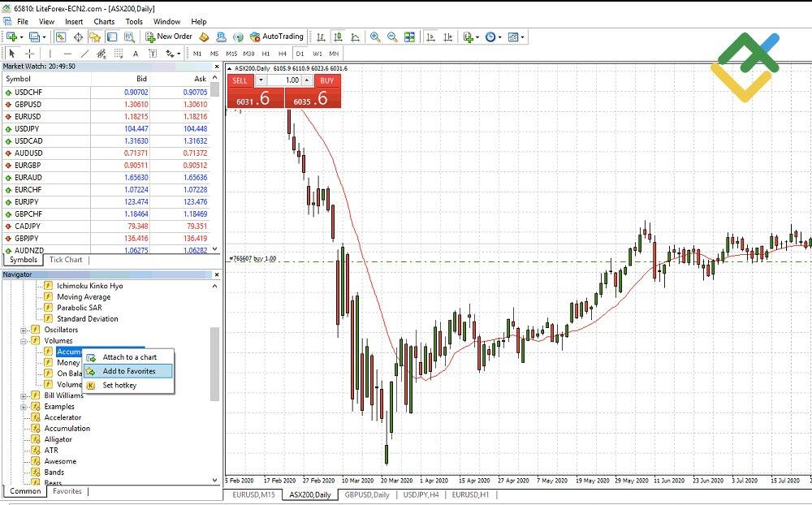This screenshot has width=812, height=505.
Task: Switch to the GBPUSD,Daily chart tab
Action: click(366, 494)
